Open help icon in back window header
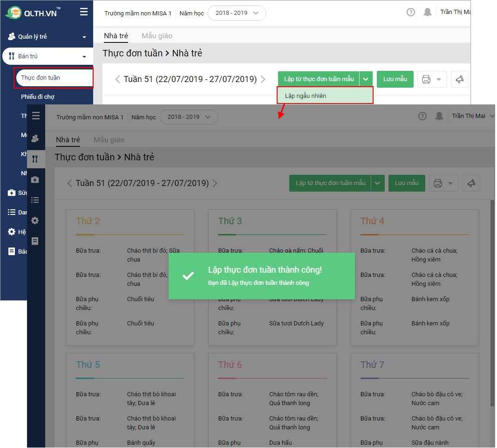The width and height of the screenshot is (497, 448). (411, 13)
